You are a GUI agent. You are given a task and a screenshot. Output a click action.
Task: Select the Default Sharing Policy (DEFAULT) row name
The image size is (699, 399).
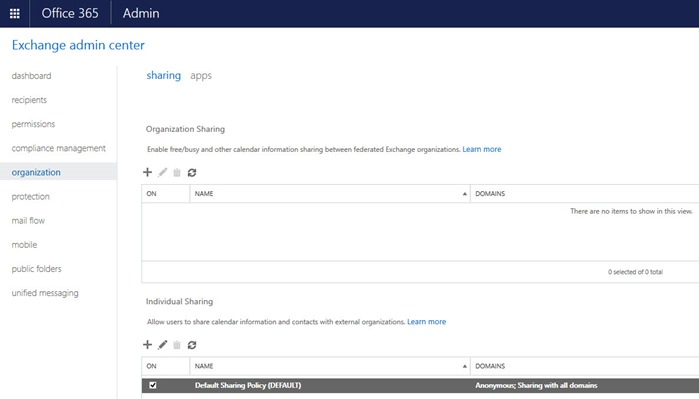pos(248,385)
